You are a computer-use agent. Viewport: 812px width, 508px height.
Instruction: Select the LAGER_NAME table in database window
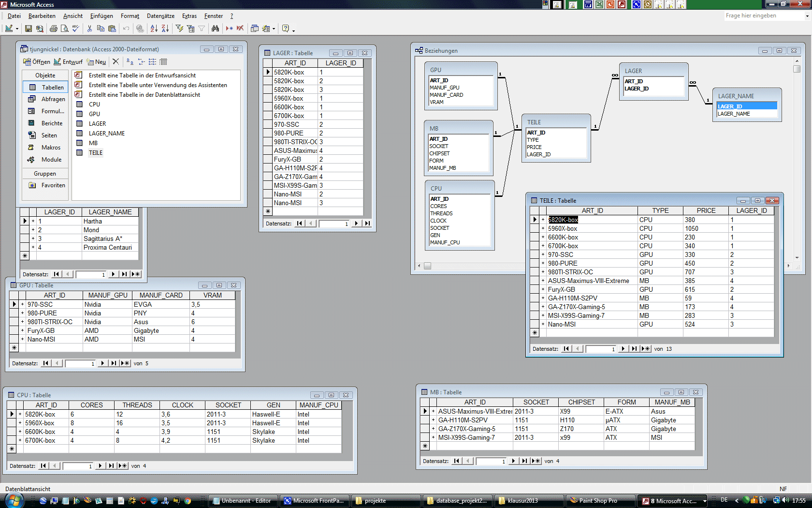(106, 133)
